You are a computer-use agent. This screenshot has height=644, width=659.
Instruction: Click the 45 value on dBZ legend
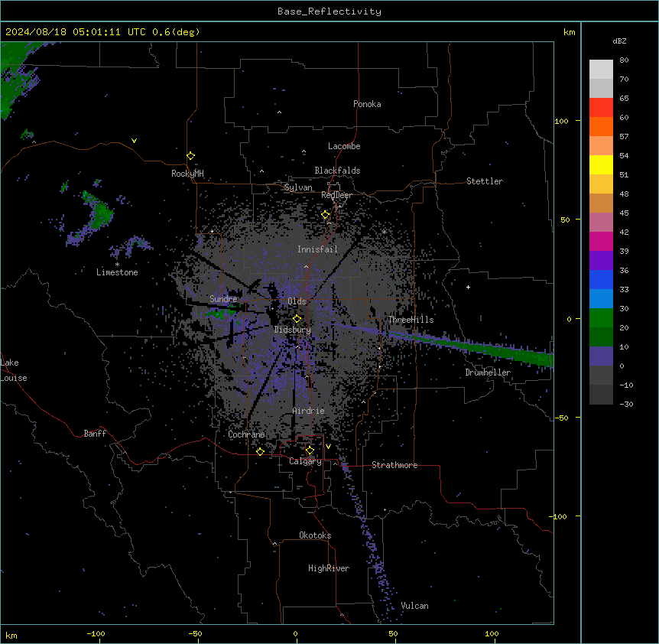click(x=624, y=213)
